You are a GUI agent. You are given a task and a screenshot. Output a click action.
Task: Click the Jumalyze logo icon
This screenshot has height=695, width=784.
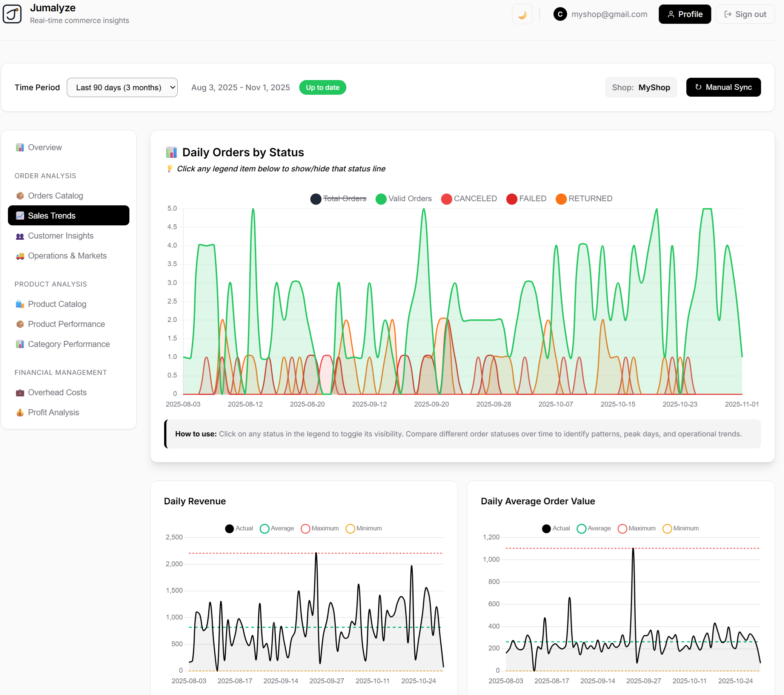(x=12, y=14)
